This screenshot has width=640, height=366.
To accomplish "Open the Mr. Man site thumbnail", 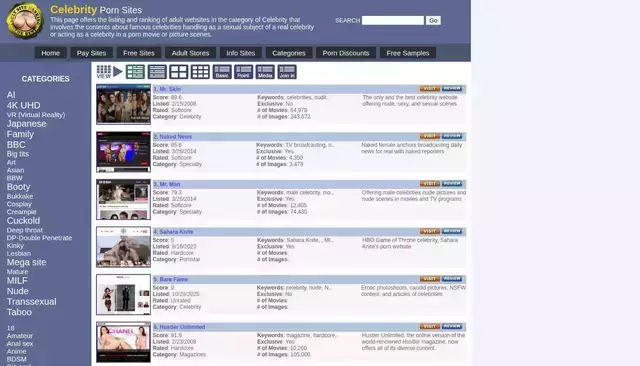I will pyautogui.click(x=123, y=199).
